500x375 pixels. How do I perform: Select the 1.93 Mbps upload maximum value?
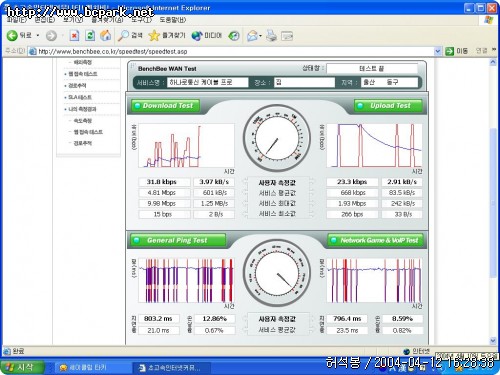coord(352,203)
